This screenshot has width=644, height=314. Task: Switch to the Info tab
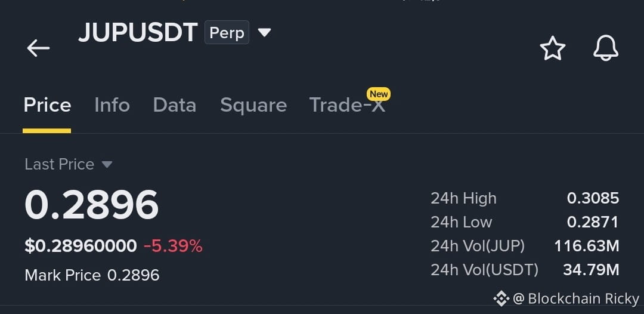coord(112,105)
